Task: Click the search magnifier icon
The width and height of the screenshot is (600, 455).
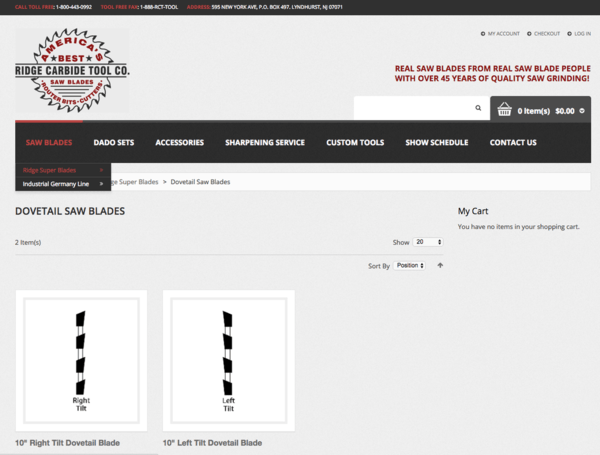Action: [478, 108]
